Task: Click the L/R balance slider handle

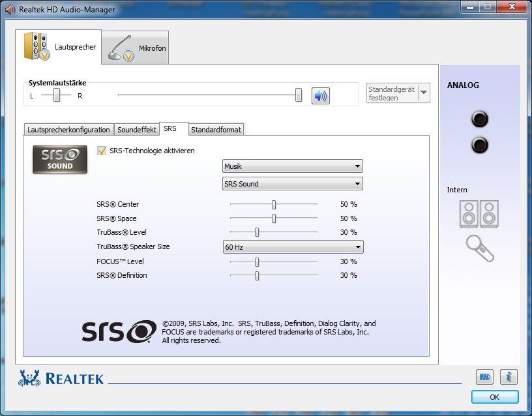Action: (57, 95)
